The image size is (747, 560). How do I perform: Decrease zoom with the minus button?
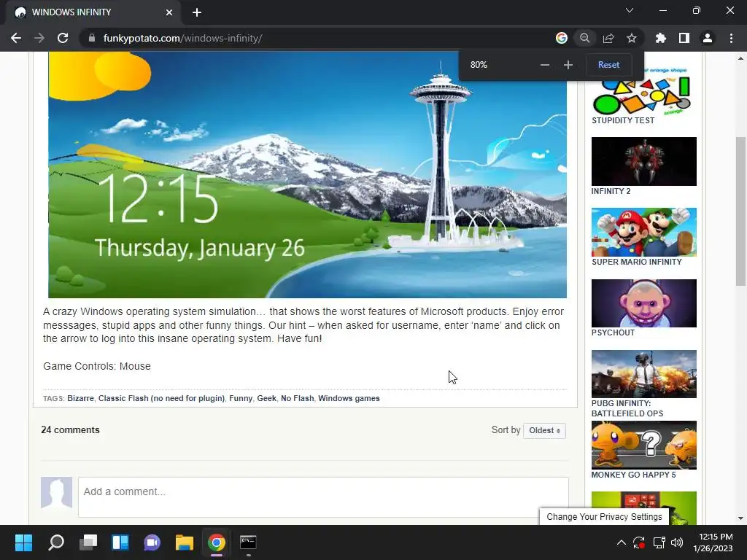(x=545, y=65)
